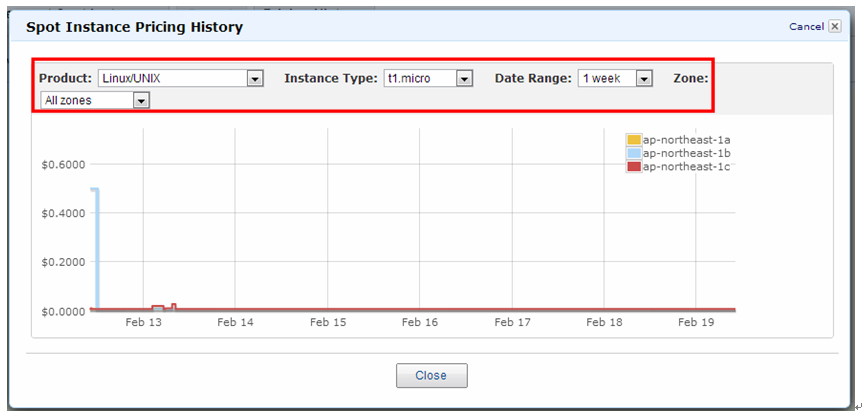Click the yellow ap-northeast-1a legend swatch
Viewport: 867px width, 417px height.
[x=634, y=140]
